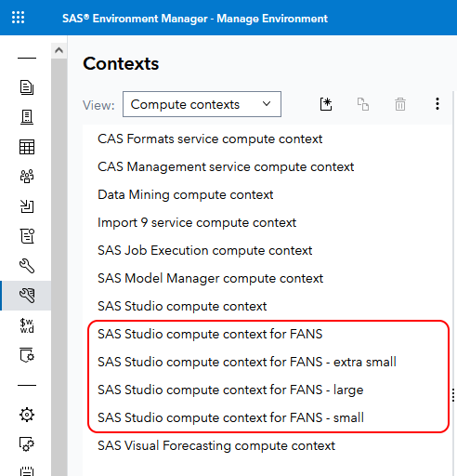Viewport: 457px width, 476px height.
Task: Open the Rules list sidebar icon
Action: (x=27, y=236)
